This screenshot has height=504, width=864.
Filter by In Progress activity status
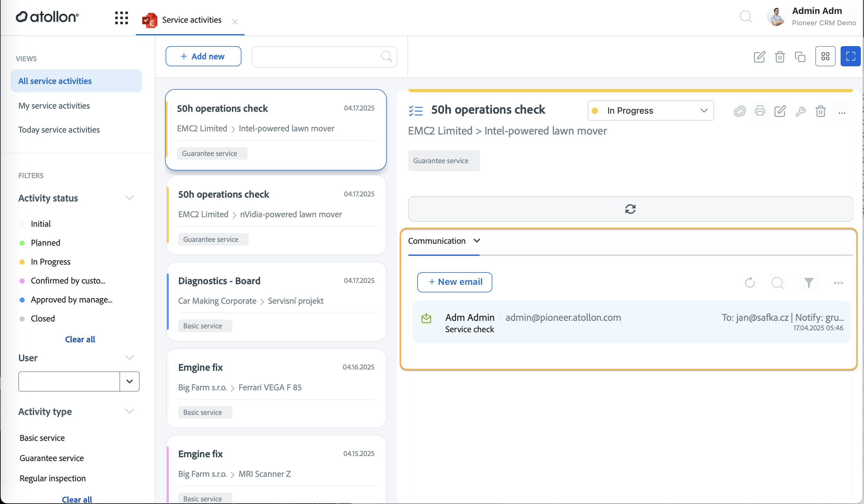pyautogui.click(x=50, y=262)
